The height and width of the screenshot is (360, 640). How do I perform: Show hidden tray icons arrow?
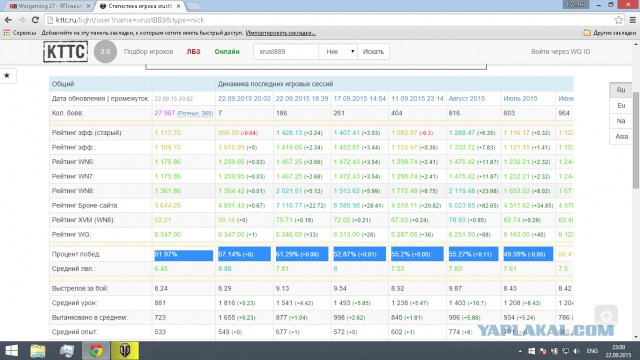point(520,351)
